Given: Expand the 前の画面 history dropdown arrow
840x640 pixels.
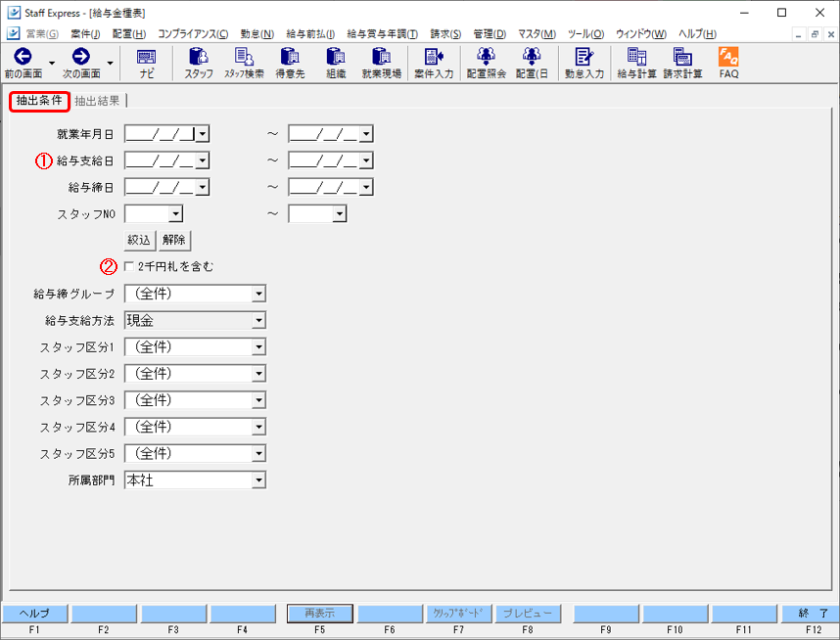Looking at the screenshot, I should pos(52,64).
